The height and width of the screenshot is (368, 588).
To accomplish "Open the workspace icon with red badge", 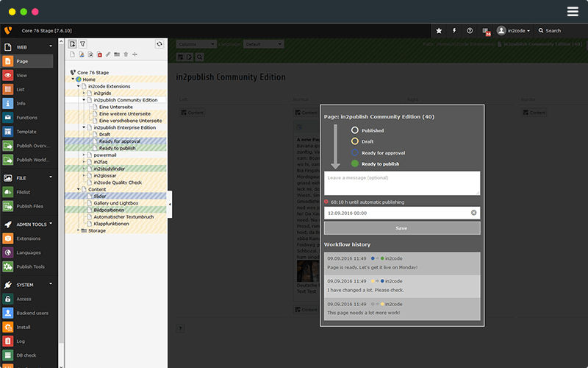I will tap(486, 32).
